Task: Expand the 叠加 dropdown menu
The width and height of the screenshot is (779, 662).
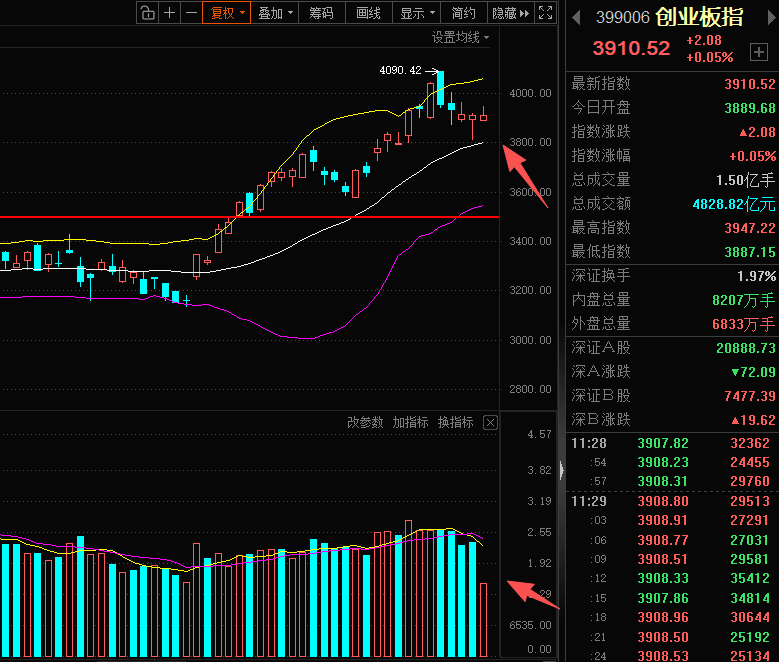Action: coord(275,13)
